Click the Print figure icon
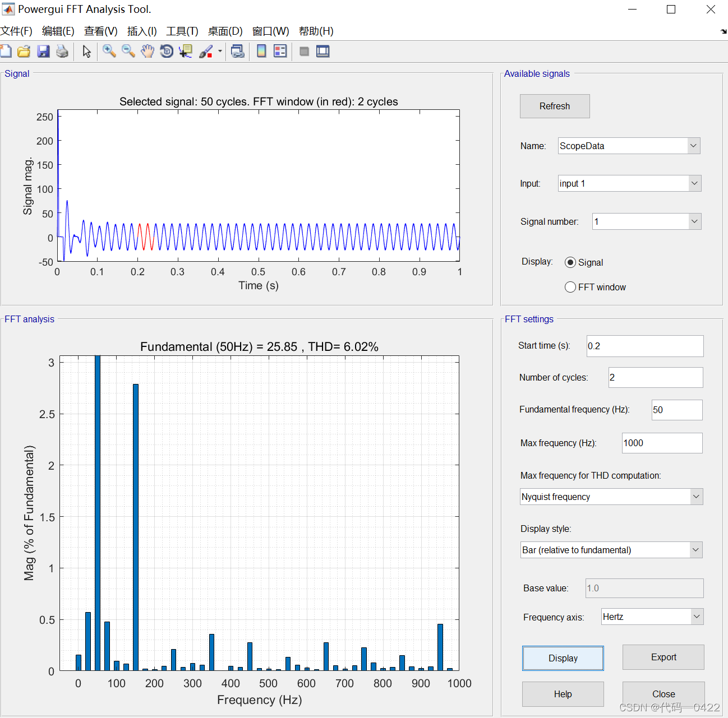 tap(62, 52)
